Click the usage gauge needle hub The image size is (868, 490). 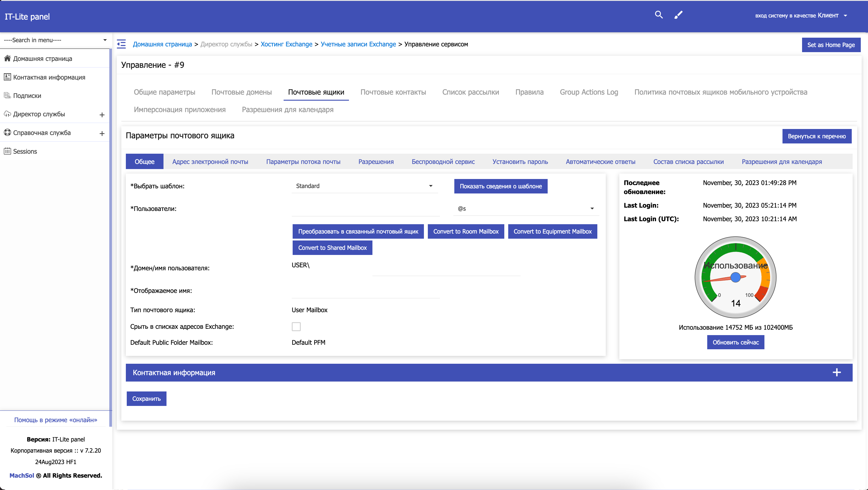736,277
